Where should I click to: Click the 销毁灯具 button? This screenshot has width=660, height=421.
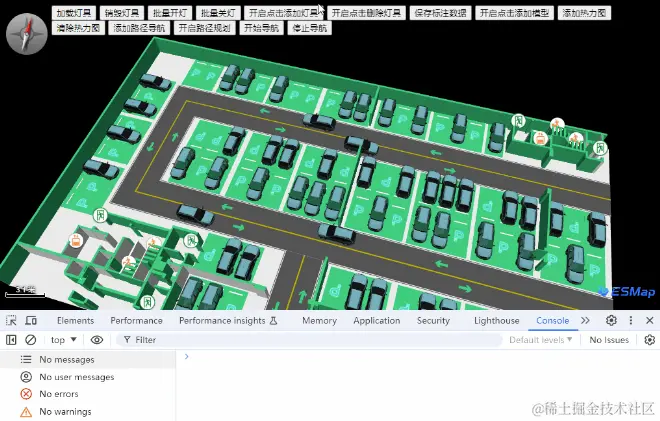click(x=122, y=13)
